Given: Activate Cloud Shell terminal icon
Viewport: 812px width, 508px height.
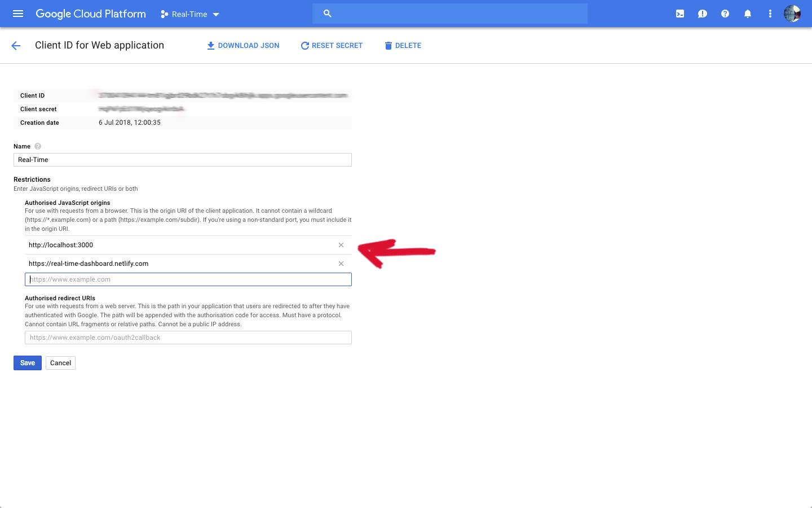Looking at the screenshot, I should (680, 14).
